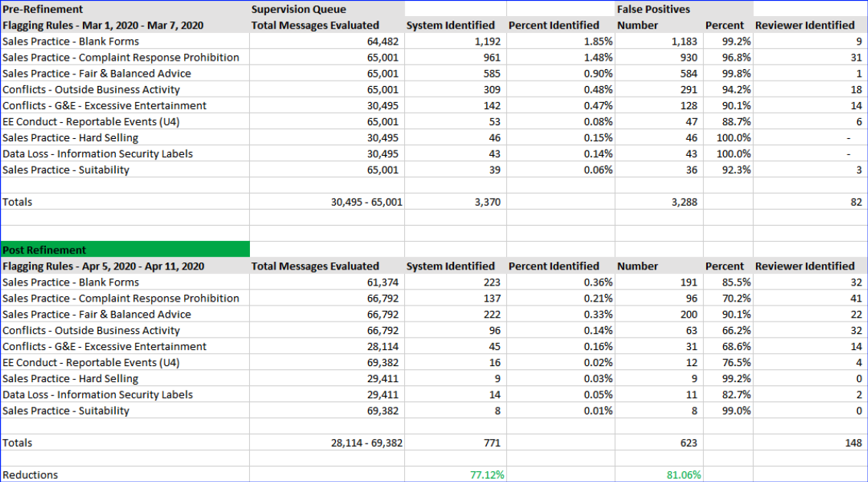Click the '63' false positives cell
This screenshot has height=482, width=868.
(x=659, y=331)
